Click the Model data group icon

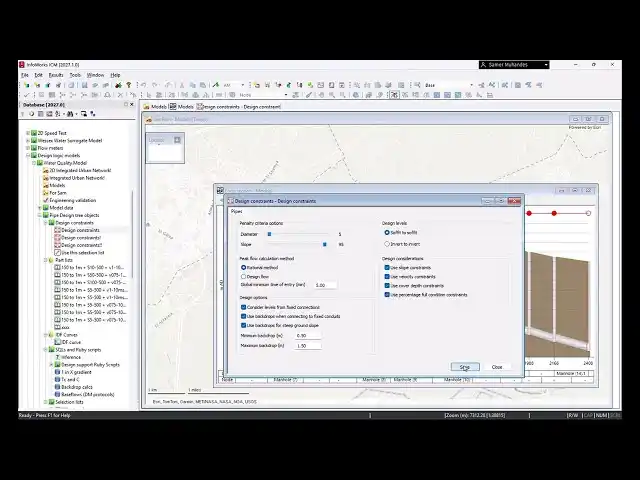pos(43,207)
